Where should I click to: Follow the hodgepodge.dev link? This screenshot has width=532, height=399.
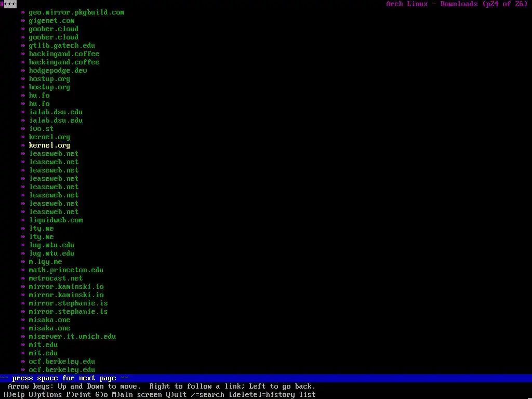(x=58, y=71)
